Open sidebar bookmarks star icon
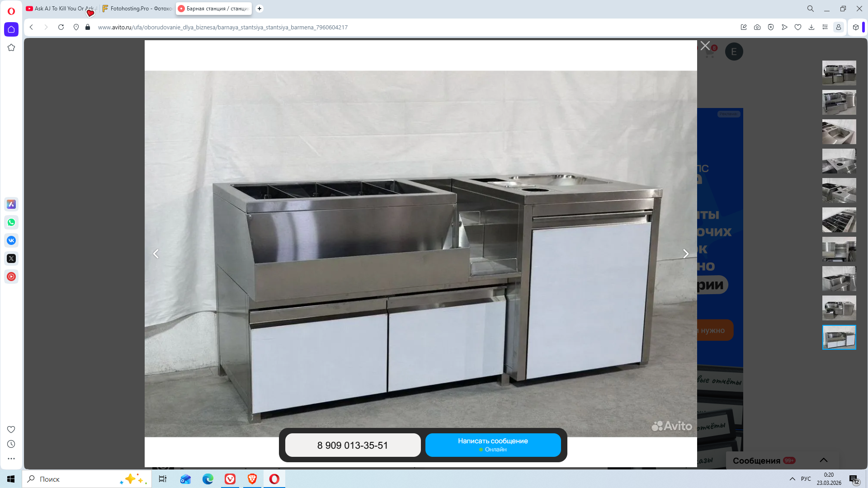Screen dimensions: 868x488 pos(11,47)
